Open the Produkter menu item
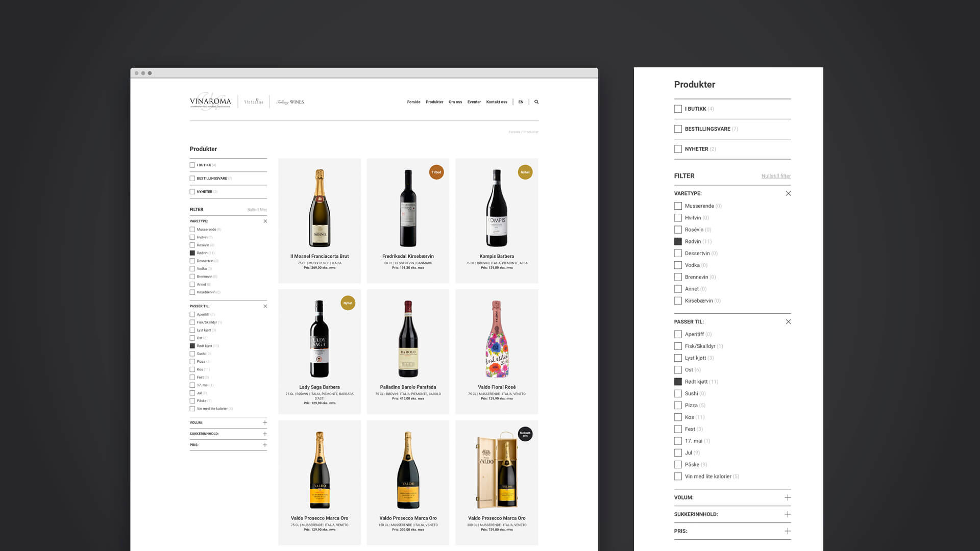This screenshot has width=980, height=551. (x=434, y=102)
